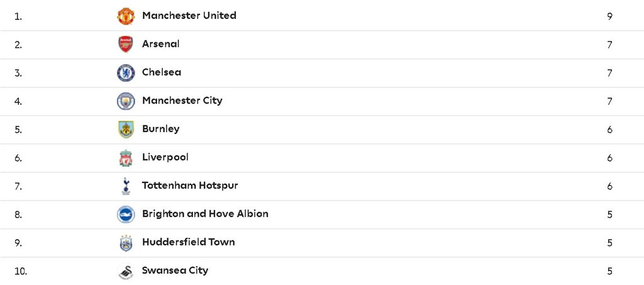The width and height of the screenshot is (644, 285).
Task: Click the Burnley club crest
Action: click(126, 129)
